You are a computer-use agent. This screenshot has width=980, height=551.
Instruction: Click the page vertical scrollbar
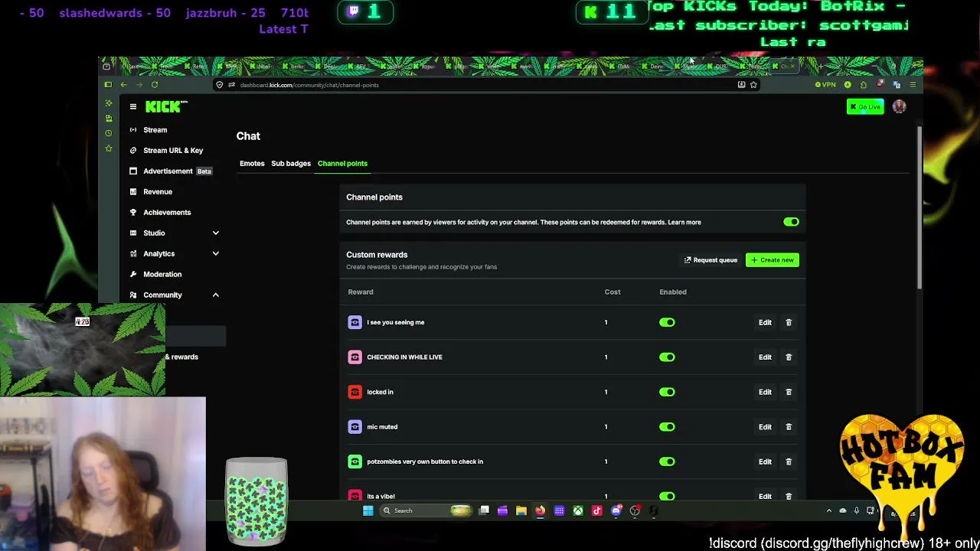pyautogui.click(x=920, y=208)
